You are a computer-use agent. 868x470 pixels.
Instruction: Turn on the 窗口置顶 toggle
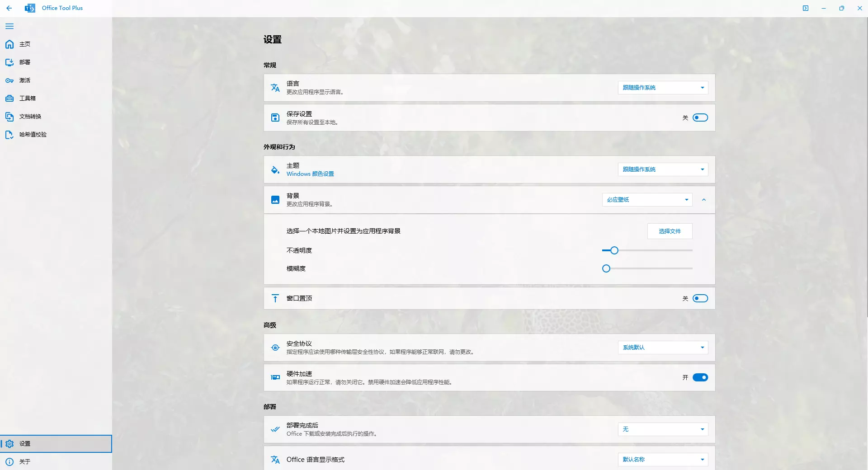pyautogui.click(x=700, y=298)
